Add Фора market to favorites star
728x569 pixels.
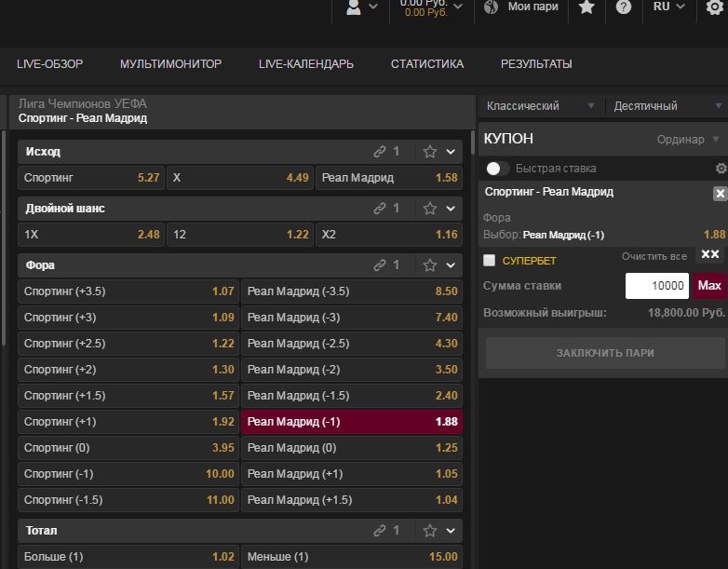click(430, 264)
